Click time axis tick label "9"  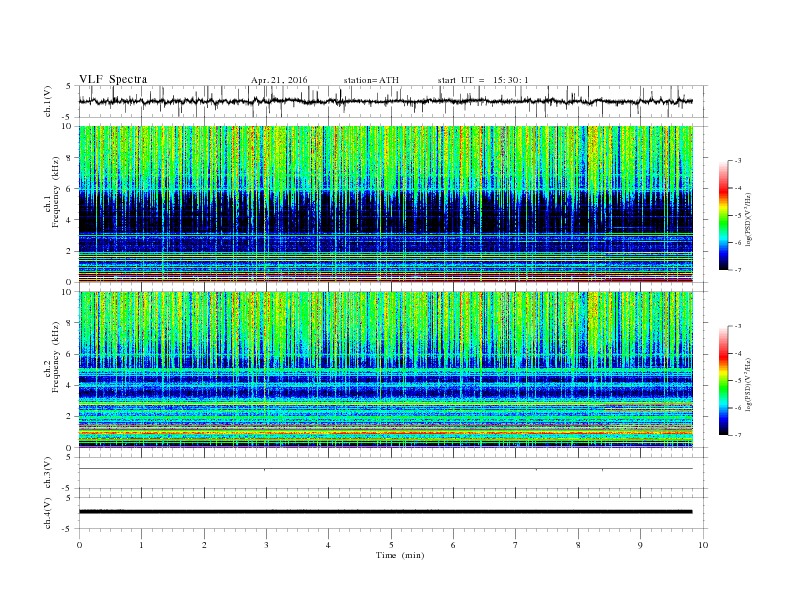tap(640, 545)
